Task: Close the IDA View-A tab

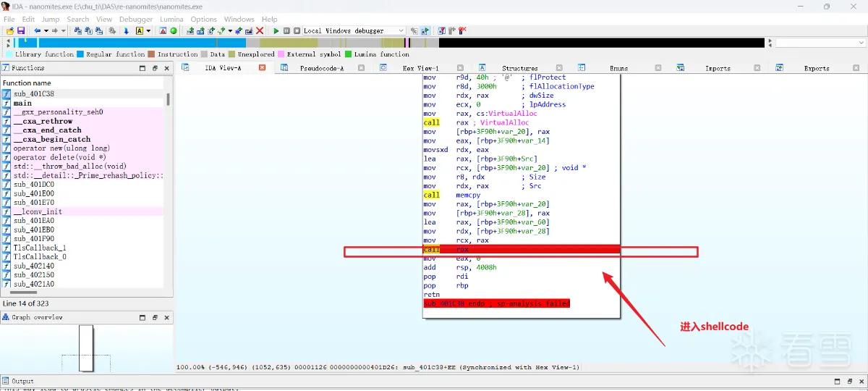Action: coord(262,68)
